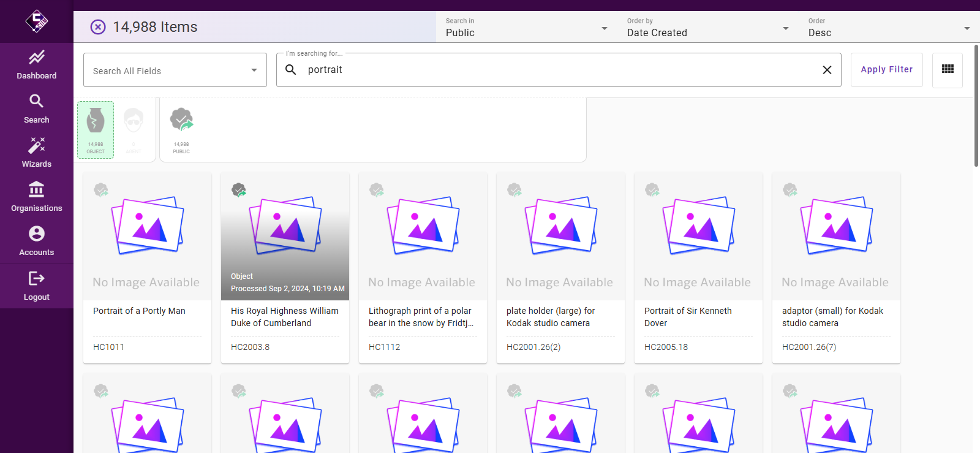
Task: Toggle the Public status filter
Action: (x=181, y=130)
